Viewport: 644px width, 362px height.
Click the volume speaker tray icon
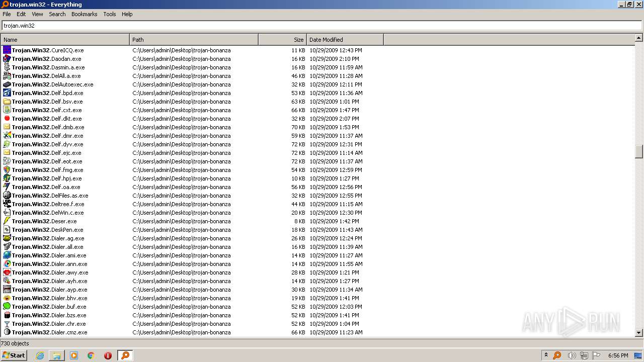click(571, 355)
